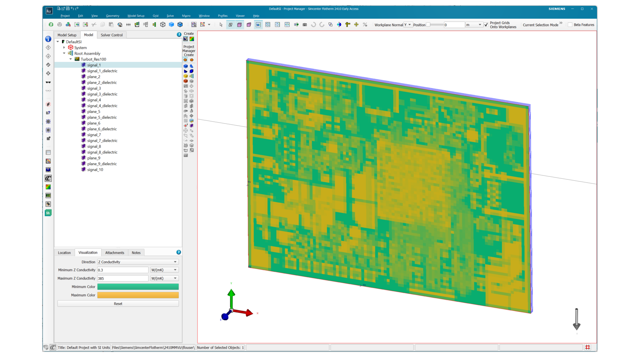
Task: Open the Direction dropdown showing Z Conductivity
Action: 137,262
